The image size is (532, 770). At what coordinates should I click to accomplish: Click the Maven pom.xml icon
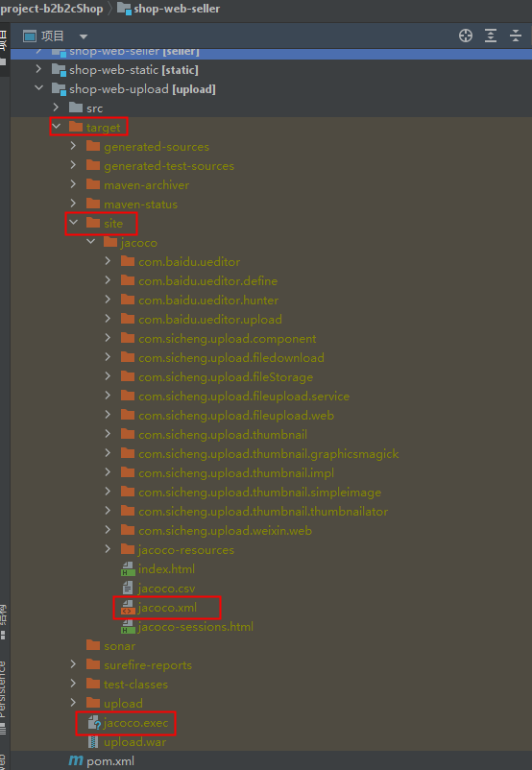click(x=76, y=760)
